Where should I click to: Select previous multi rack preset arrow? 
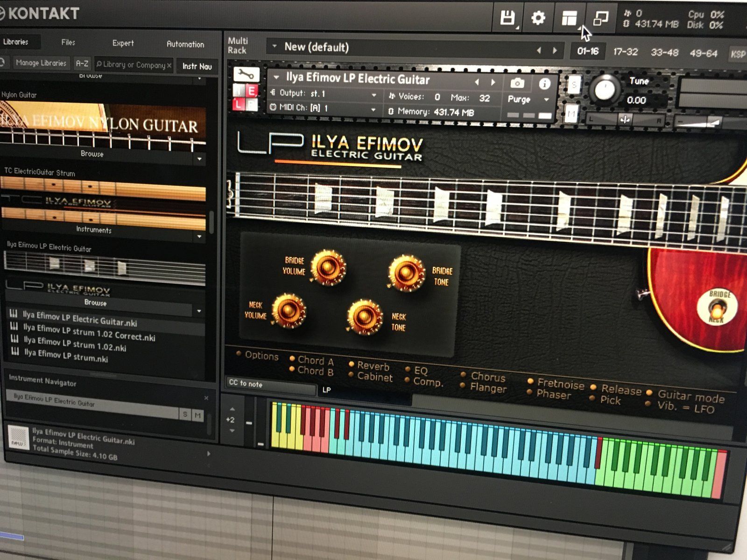539,50
